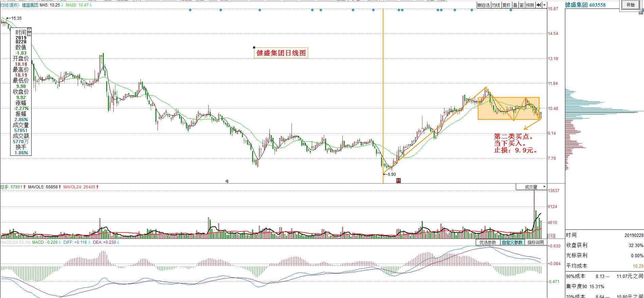Click the 叠 overlay button

coord(515,5)
